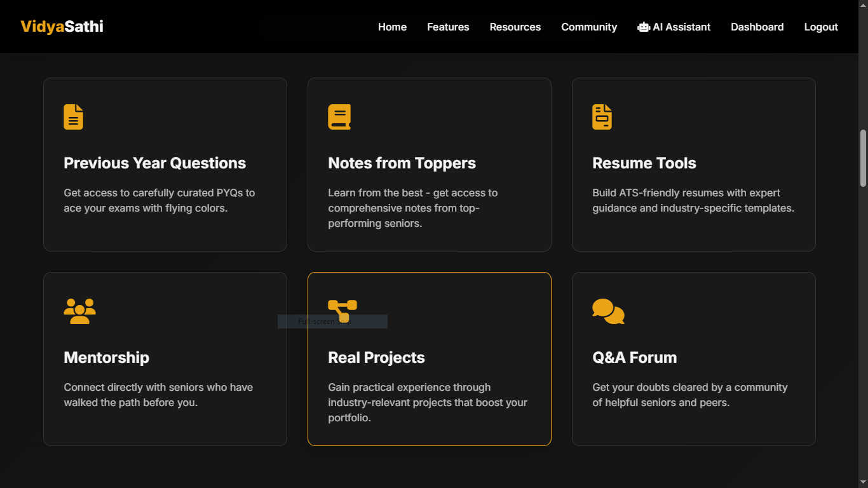Select the Q&A Forum heading
The width and height of the screenshot is (868, 488).
coord(635,358)
